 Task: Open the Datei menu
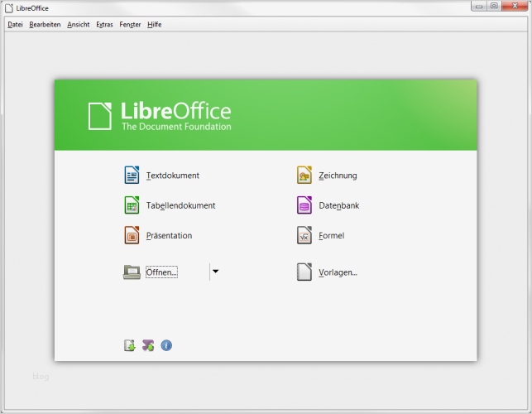(x=15, y=25)
